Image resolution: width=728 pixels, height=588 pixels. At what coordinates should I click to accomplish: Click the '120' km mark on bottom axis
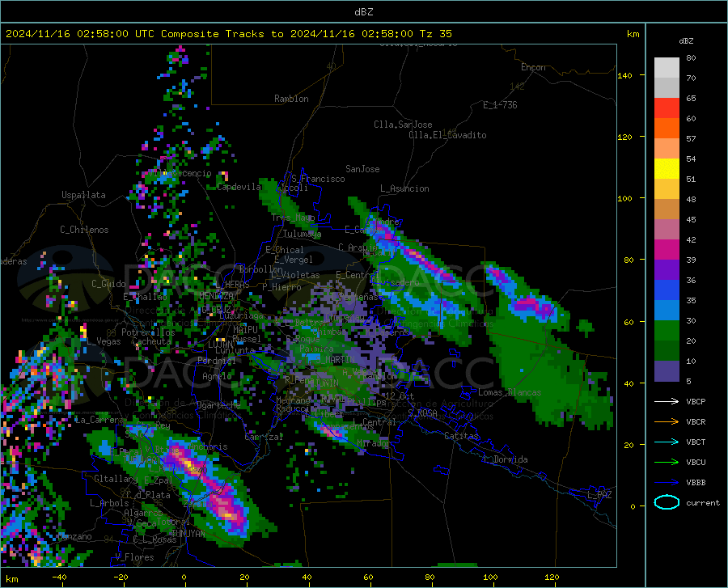[x=552, y=577]
